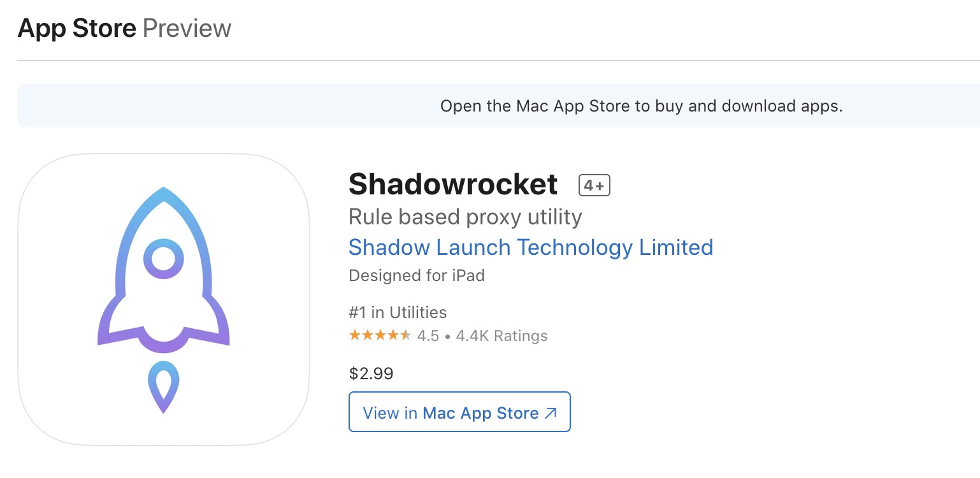This screenshot has width=980, height=478.
Task: Click the Shadowrocket rocket app icon
Action: point(164,300)
